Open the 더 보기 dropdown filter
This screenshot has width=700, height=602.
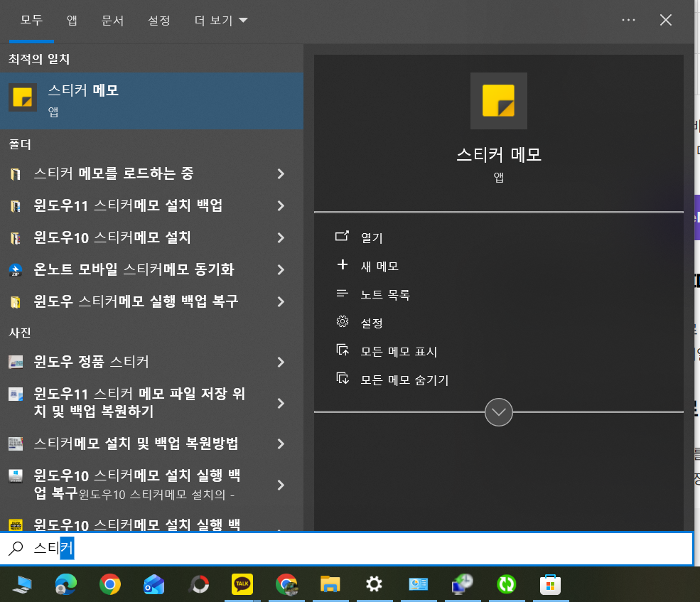221,21
